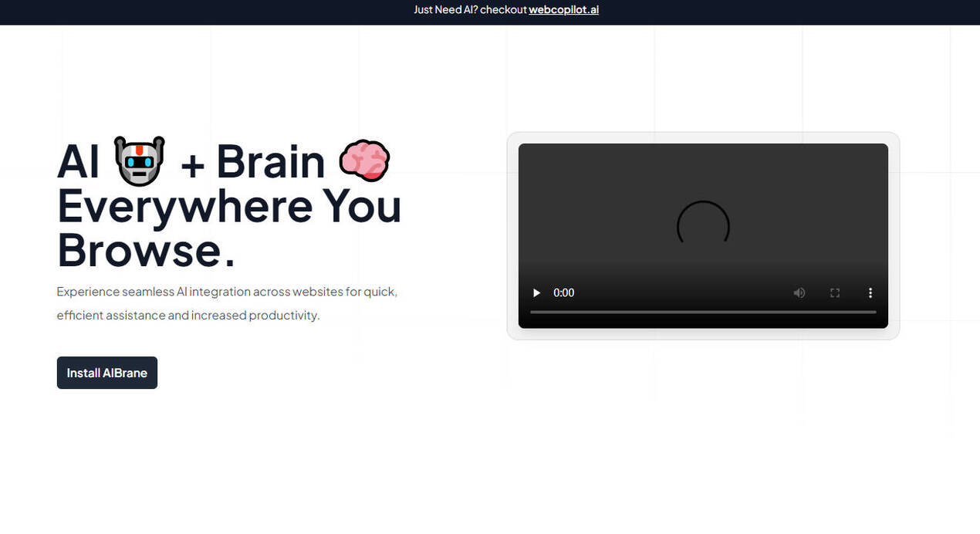Click the video progress bar
980x534 pixels.
[703, 312]
